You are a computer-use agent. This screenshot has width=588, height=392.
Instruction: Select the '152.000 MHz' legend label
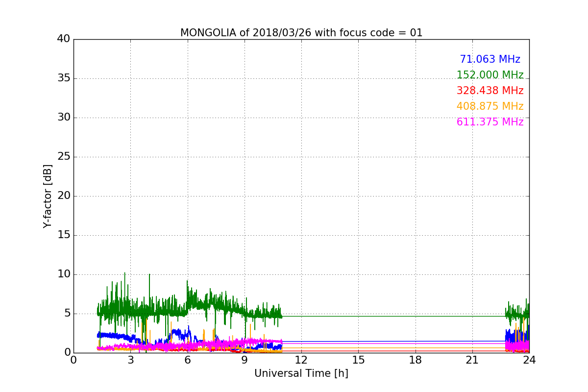(490, 75)
